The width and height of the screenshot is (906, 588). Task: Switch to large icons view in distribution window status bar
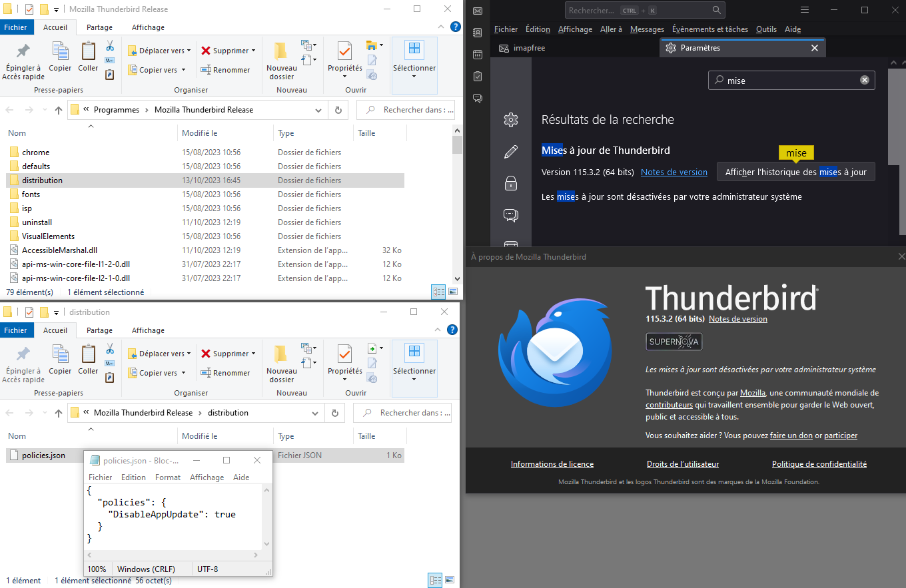450,580
